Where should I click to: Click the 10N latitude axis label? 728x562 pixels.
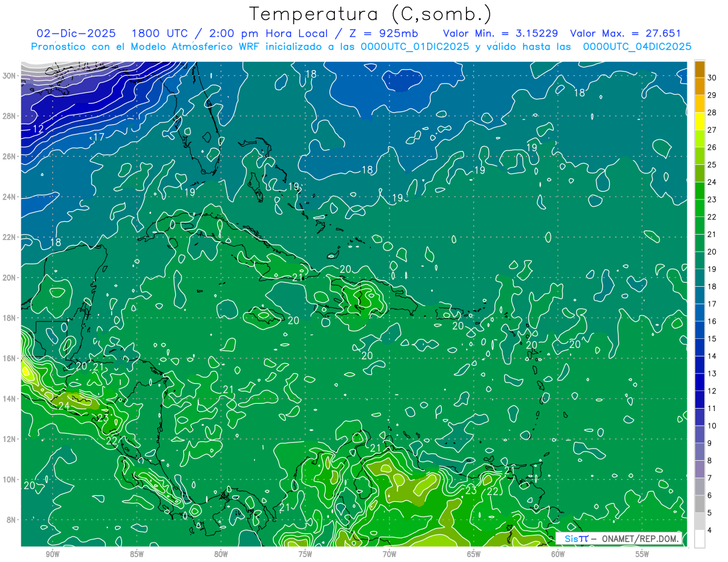point(10,480)
